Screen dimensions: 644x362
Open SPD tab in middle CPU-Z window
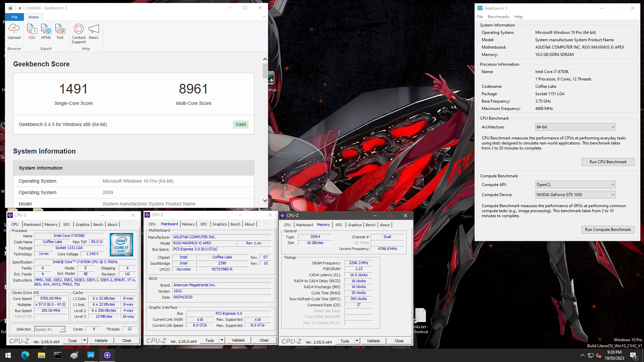pyautogui.click(x=204, y=224)
